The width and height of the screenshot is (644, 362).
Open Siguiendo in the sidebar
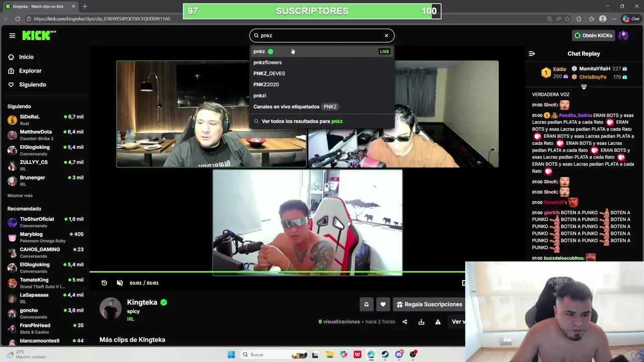[x=27, y=84]
